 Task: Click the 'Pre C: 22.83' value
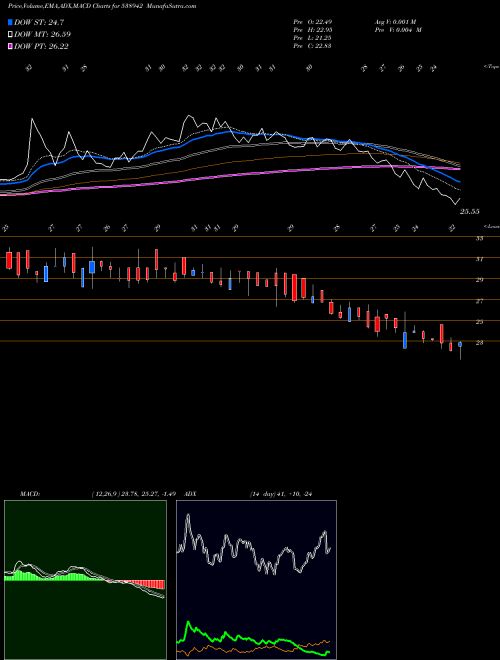coord(313,46)
